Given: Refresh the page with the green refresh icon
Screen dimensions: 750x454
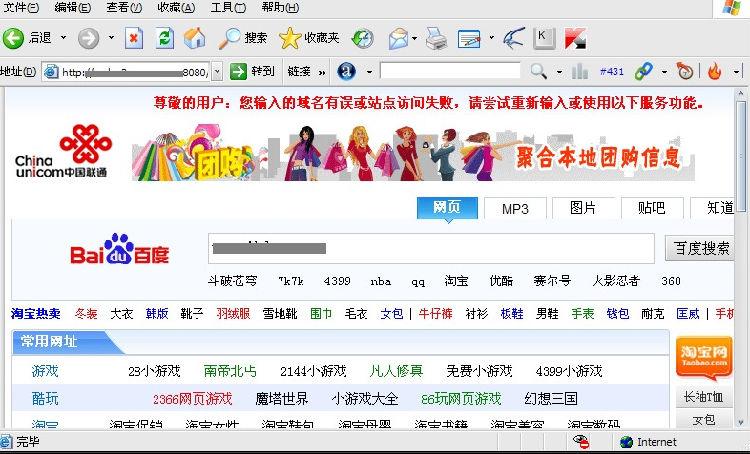Looking at the screenshot, I should pyautogui.click(x=165, y=38).
